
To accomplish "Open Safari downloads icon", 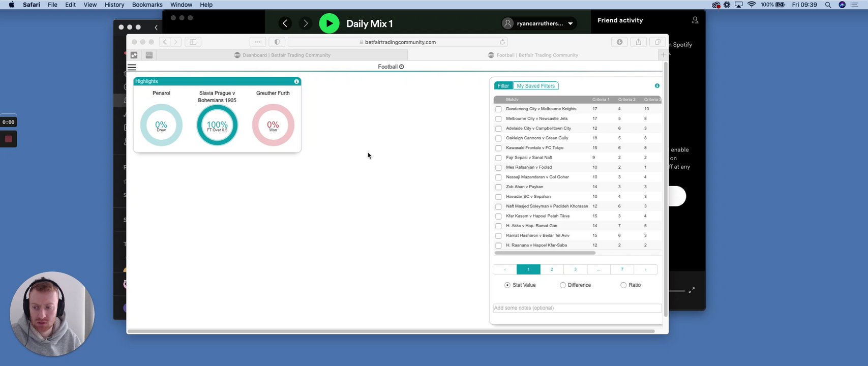I will click(x=619, y=42).
